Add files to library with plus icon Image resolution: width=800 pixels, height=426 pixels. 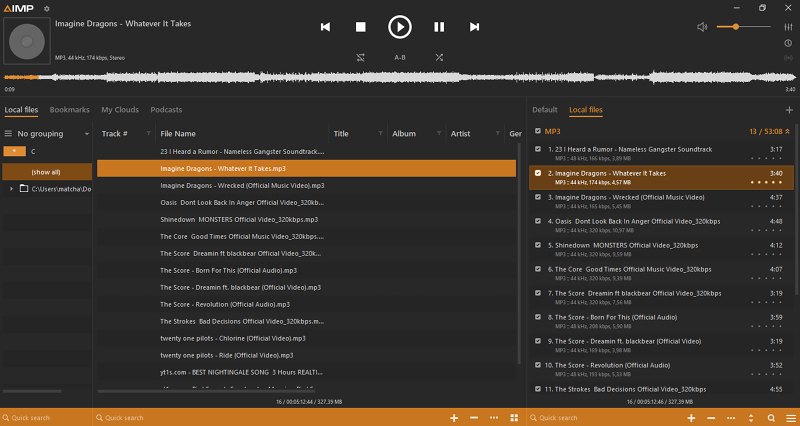pyautogui.click(x=454, y=418)
